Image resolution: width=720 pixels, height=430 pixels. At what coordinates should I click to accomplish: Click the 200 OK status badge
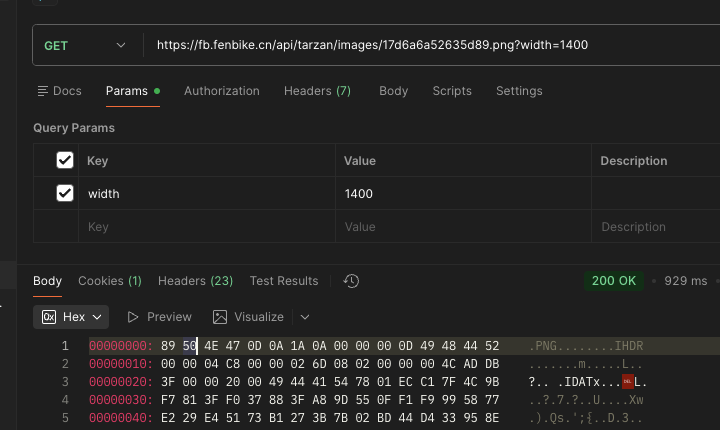click(x=614, y=281)
